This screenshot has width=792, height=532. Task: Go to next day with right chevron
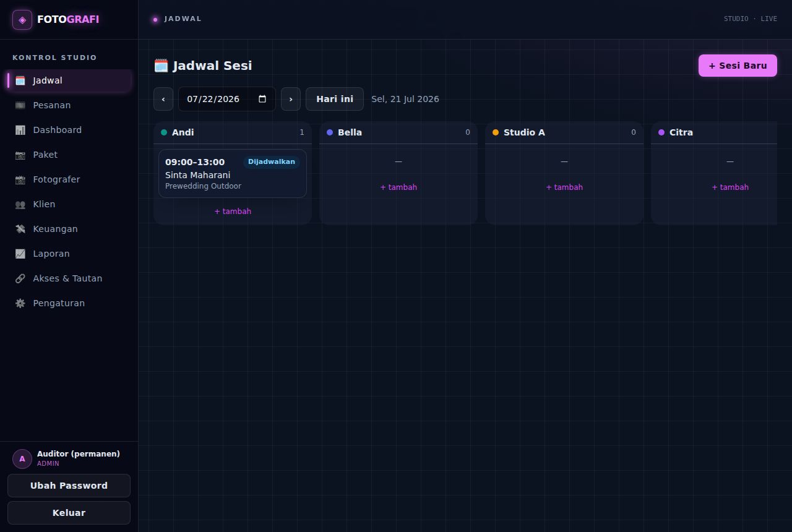291,99
